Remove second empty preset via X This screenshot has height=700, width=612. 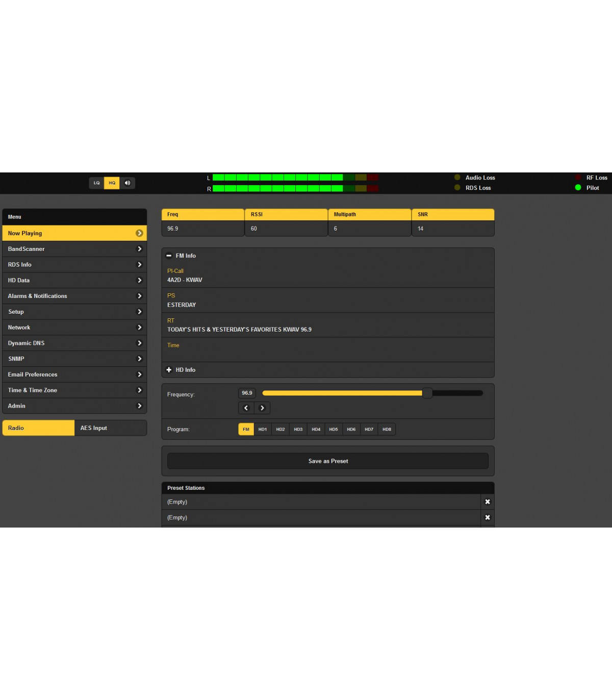487,517
